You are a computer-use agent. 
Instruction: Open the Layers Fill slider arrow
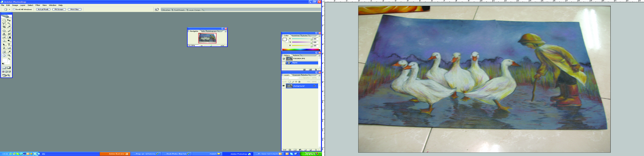[x=319, y=82]
